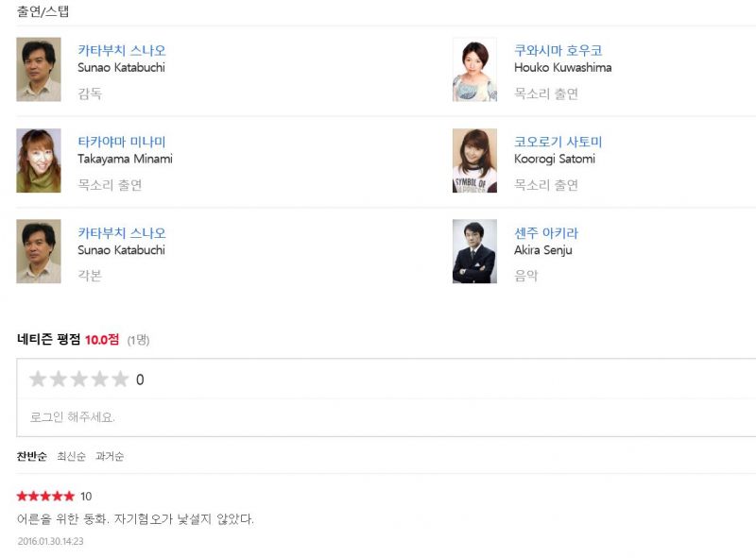Click the 센주 아키라 name link

546,233
